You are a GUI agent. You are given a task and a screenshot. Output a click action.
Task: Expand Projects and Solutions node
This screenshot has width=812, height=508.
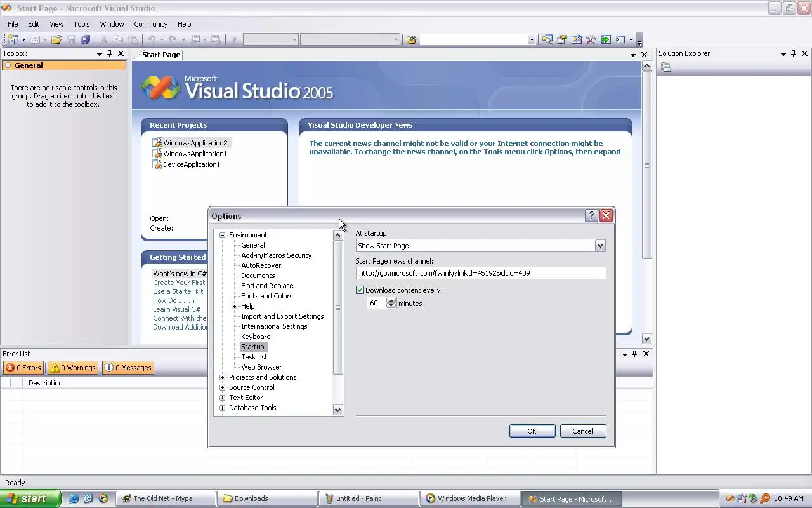click(x=223, y=377)
